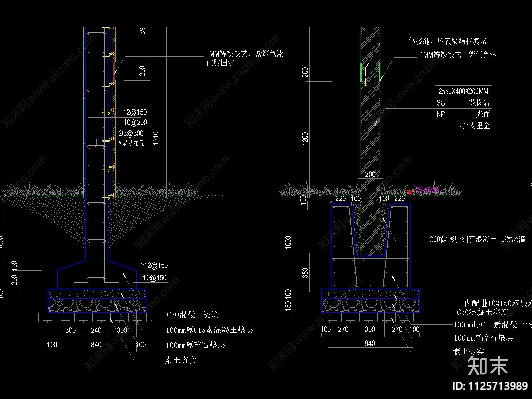Select the 'C30微膨胀细石混凝土二次浇灌' annotation
The width and height of the screenshot is (532, 399).
(477, 239)
